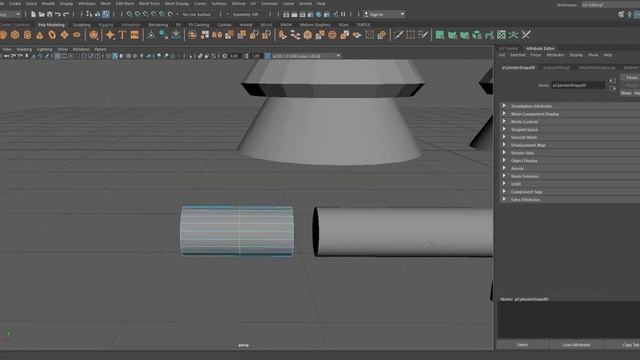Create a polygon torus from the shelf
The width and height of the screenshot is (640, 360).
coord(52,35)
